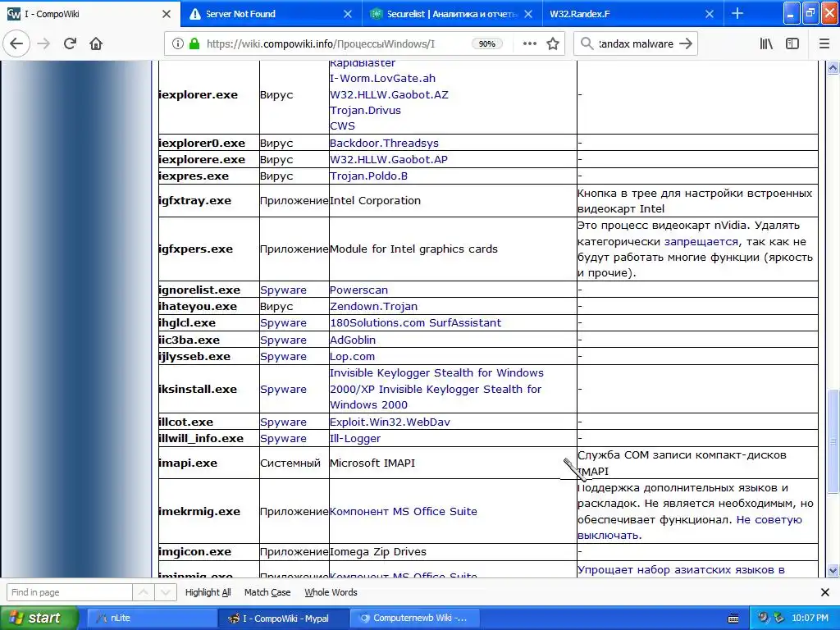Click the green secure connection padlock

[x=194, y=43]
